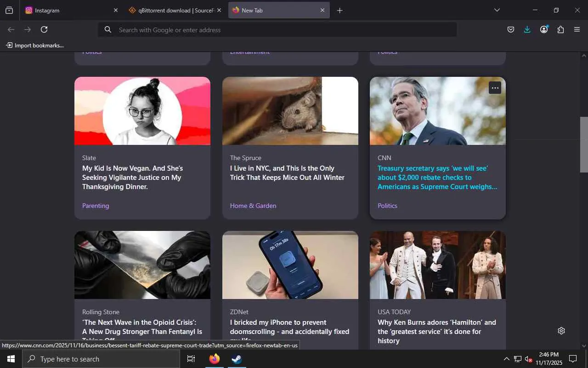Click the Slate girl with glasses thumbnail

coord(142,111)
